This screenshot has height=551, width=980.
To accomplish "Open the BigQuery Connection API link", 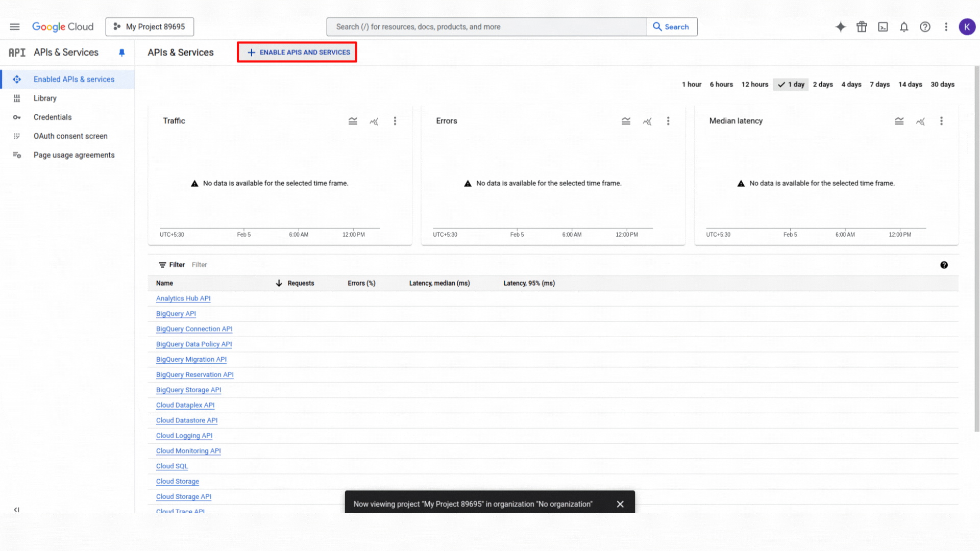I will 194,329.
